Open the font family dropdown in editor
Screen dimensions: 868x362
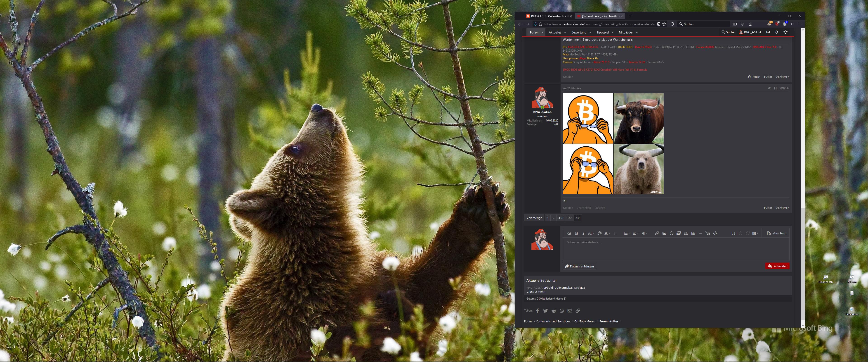(x=607, y=233)
